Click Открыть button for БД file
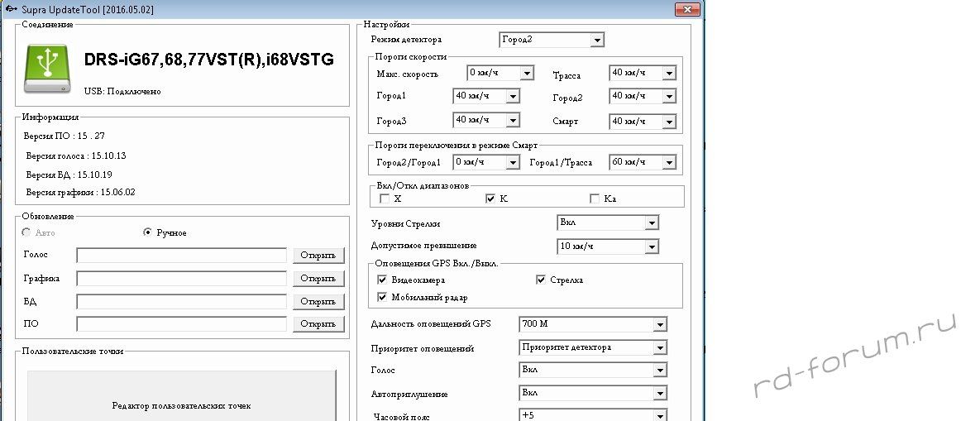This screenshot has width=980, height=421. [x=318, y=302]
